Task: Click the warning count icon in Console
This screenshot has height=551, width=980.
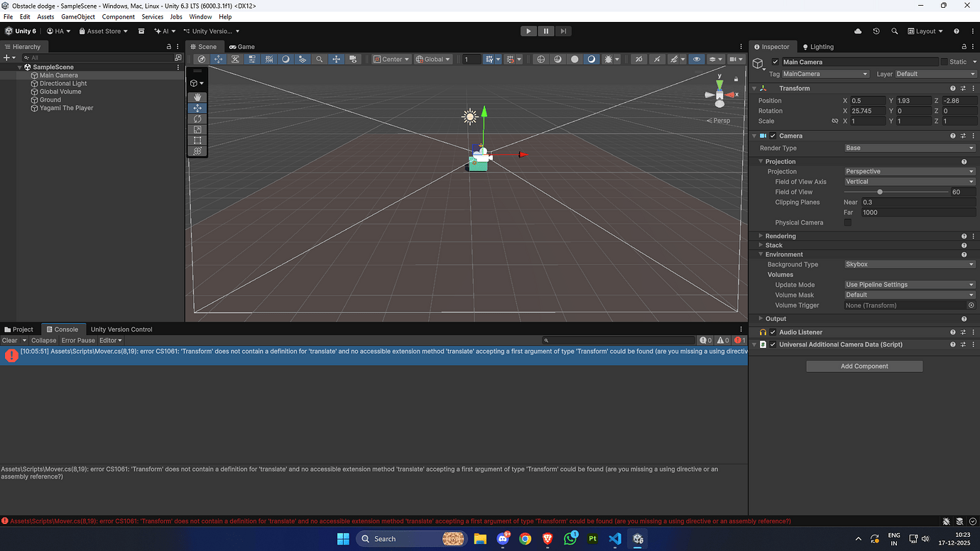Action: (x=723, y=340)
